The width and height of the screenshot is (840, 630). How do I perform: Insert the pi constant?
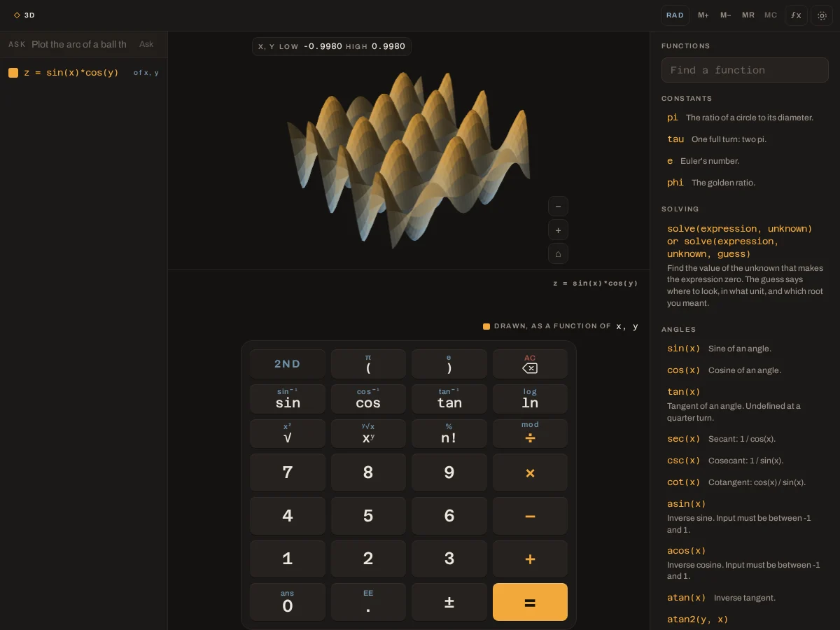pos(745,118)
